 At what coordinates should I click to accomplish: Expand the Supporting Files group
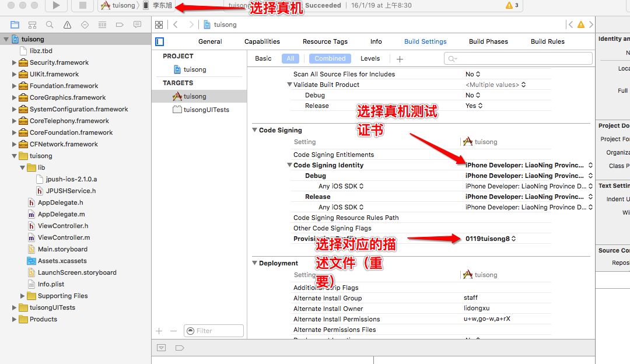tap(22, 296)
